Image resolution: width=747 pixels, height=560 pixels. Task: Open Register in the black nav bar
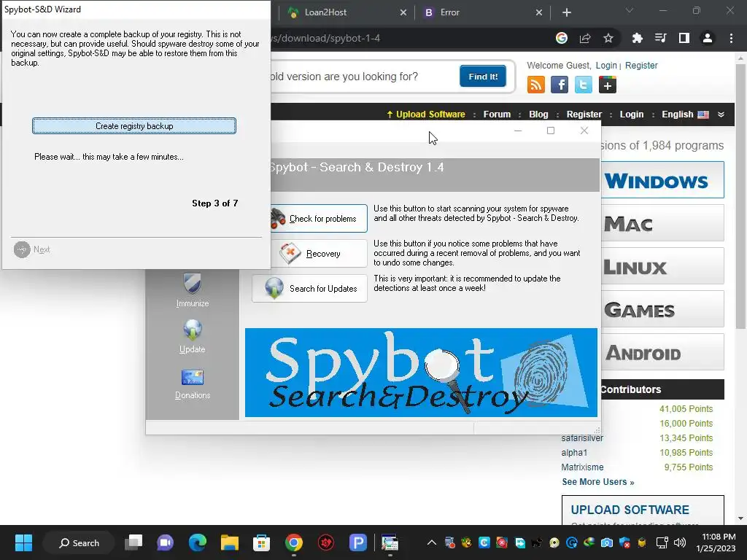tap(584, 114)
